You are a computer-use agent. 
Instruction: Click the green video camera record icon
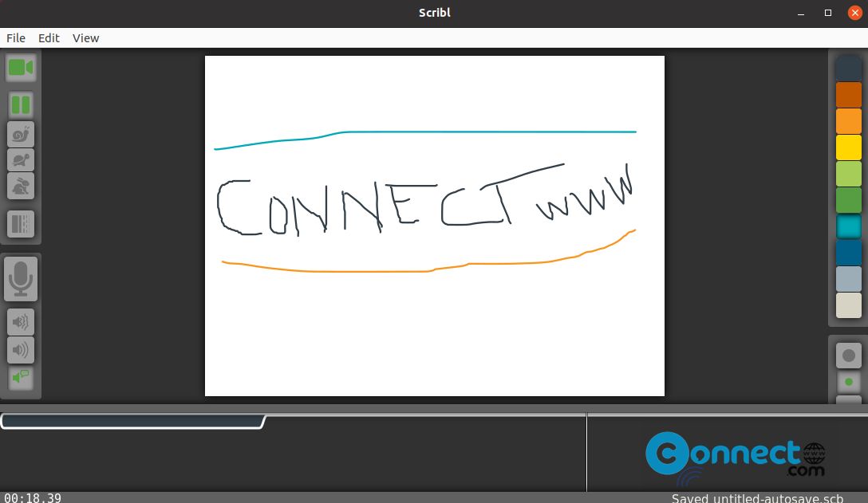coord(21,68)
